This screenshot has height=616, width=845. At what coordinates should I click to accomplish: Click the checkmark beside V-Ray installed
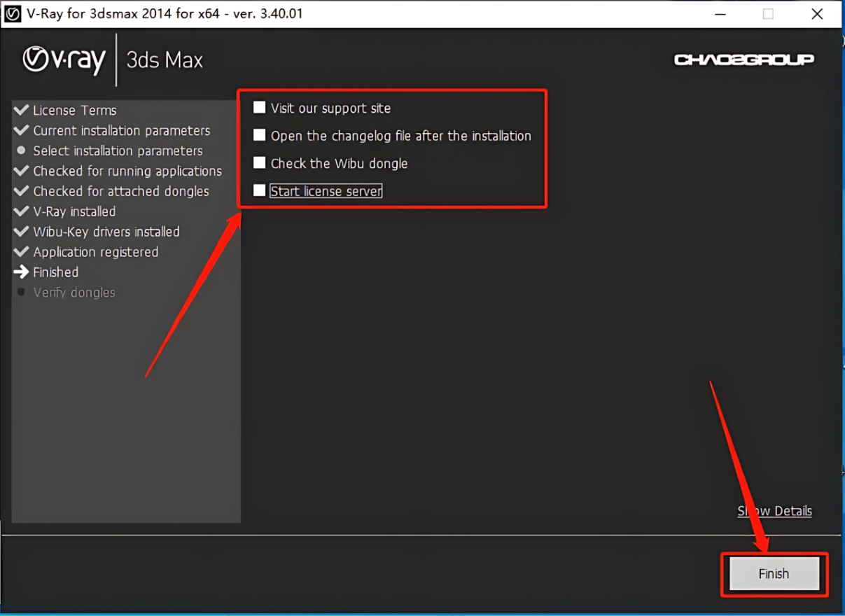[21, 211]
